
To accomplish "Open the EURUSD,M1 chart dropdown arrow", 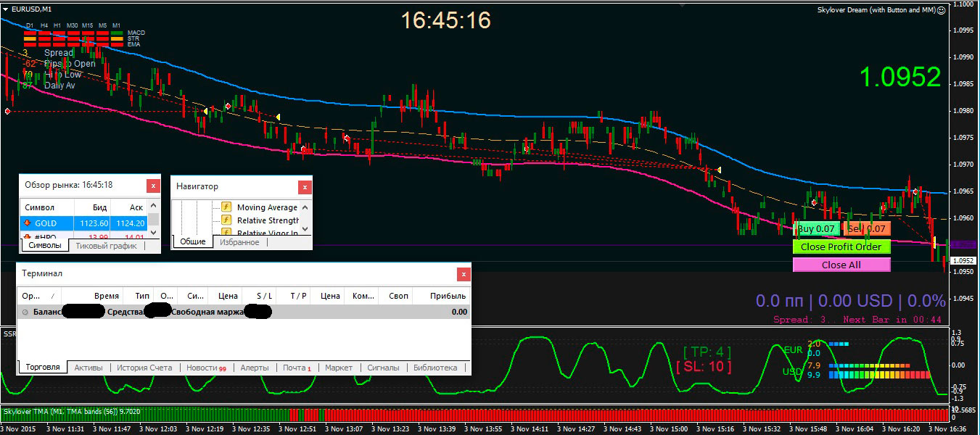I will coord(6,9).
